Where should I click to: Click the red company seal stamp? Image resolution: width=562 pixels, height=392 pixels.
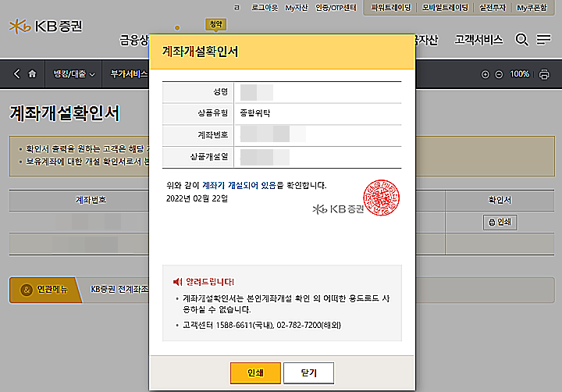tap(382, 198)
